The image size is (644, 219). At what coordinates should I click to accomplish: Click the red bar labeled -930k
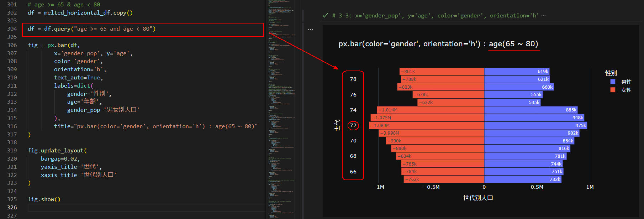[x=435, y=141]
